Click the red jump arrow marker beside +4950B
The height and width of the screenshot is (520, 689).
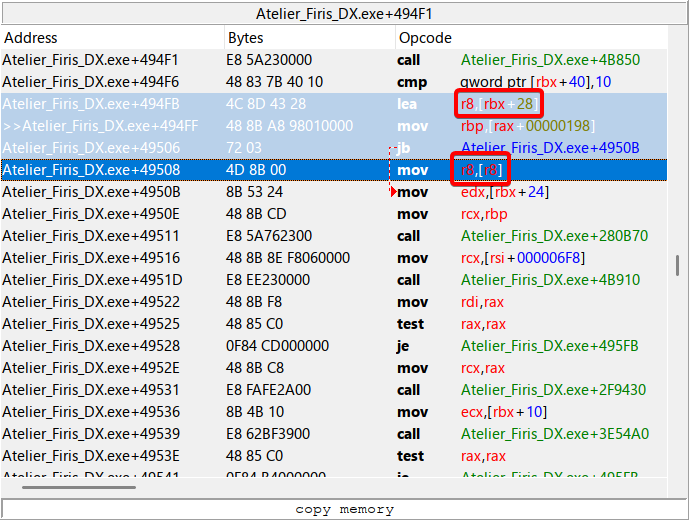(392, 191)
